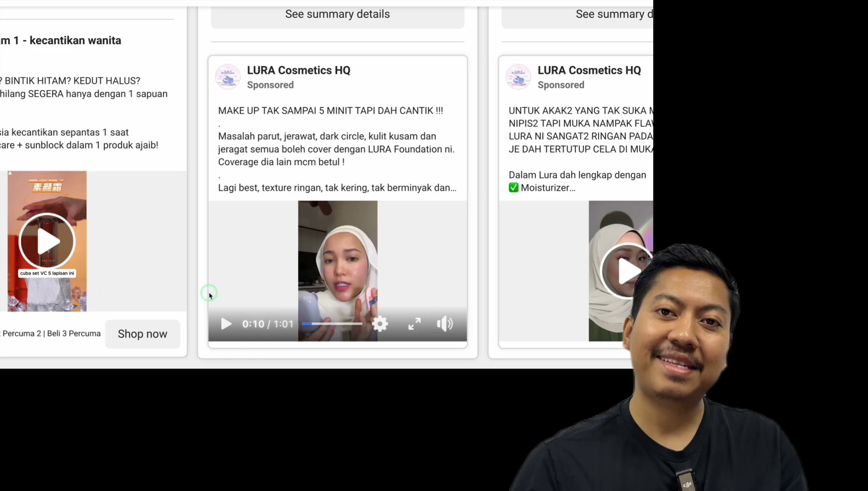
Task: Click the 'cuba set VC 5 lapisan ini' caption
Action: pos(47,273)
